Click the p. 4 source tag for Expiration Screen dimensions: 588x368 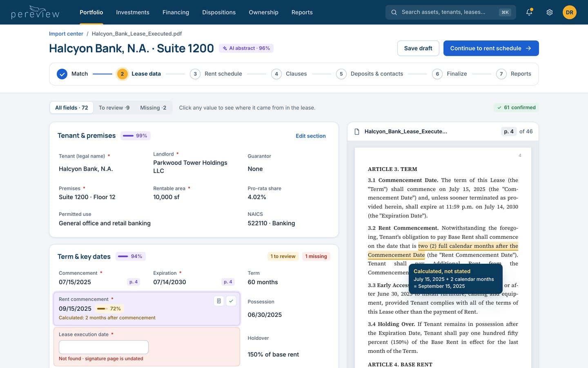(228, 282)
